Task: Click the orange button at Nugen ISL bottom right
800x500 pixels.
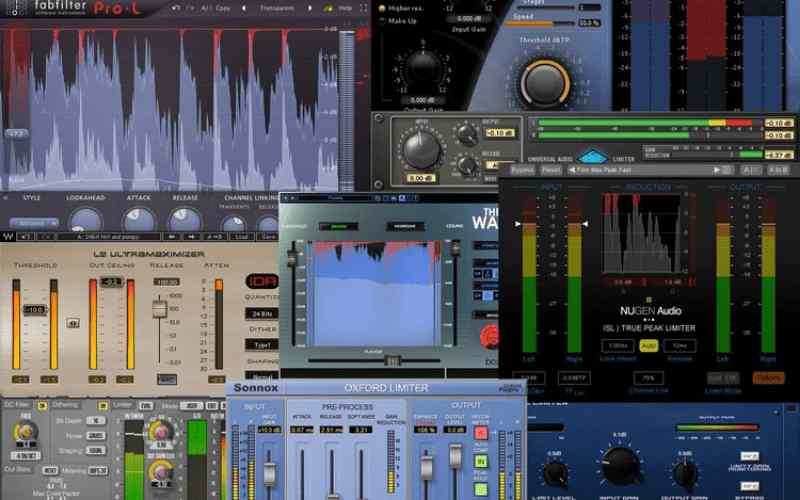Action: coord(768,378)
